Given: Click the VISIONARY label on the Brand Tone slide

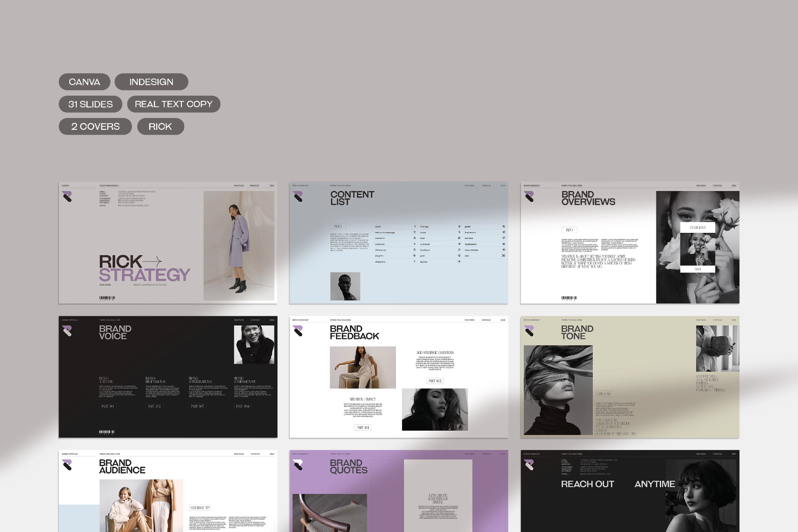Looking at the screenshot, I should click(x=604, y=393).
